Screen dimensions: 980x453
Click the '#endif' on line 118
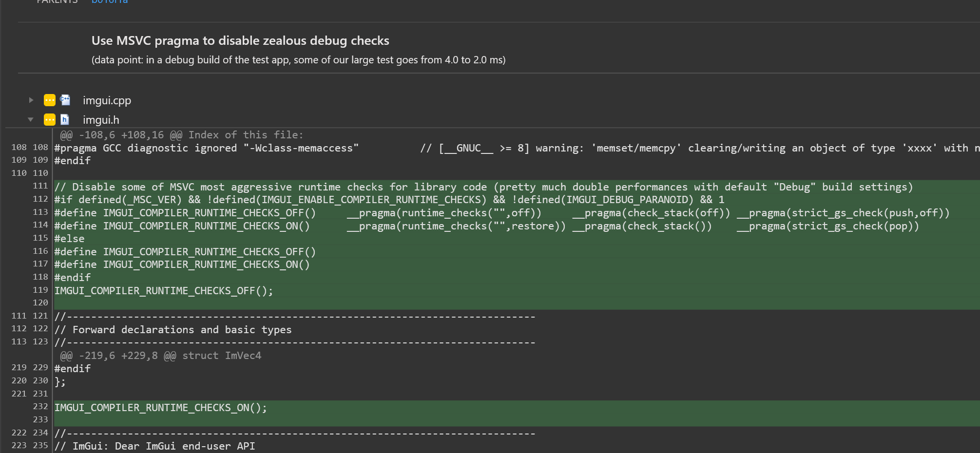point(72,278)
